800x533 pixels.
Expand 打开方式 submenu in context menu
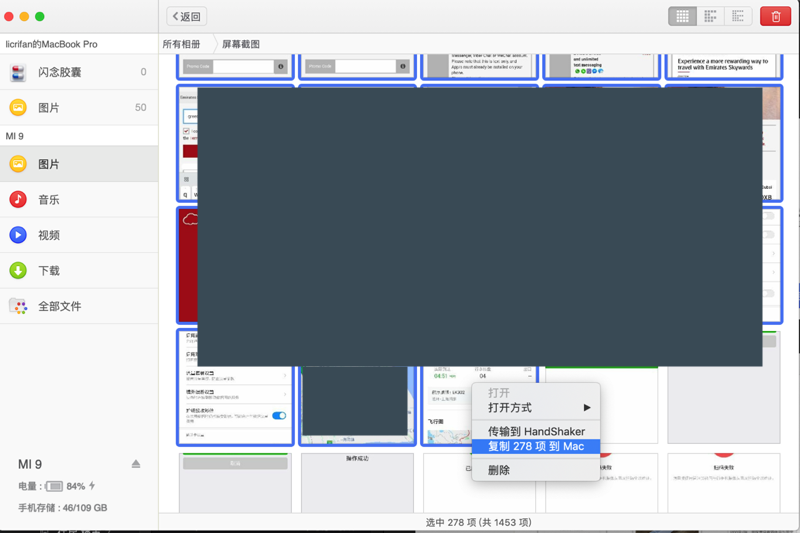point(536,408)
